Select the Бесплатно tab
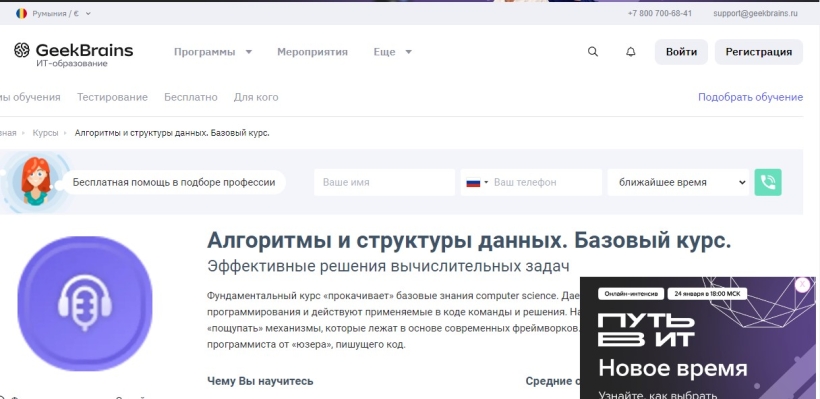This screenshot has height=399, width=820. 191,97
